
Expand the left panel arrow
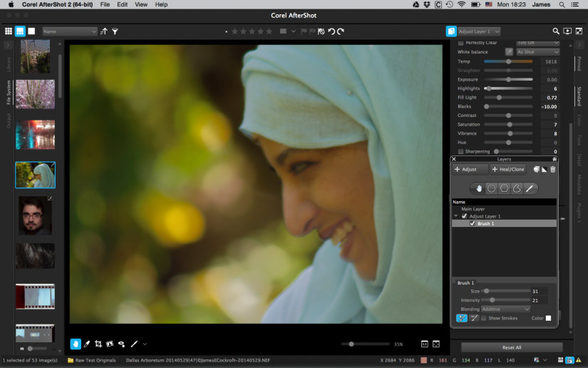tap(8, 45)
